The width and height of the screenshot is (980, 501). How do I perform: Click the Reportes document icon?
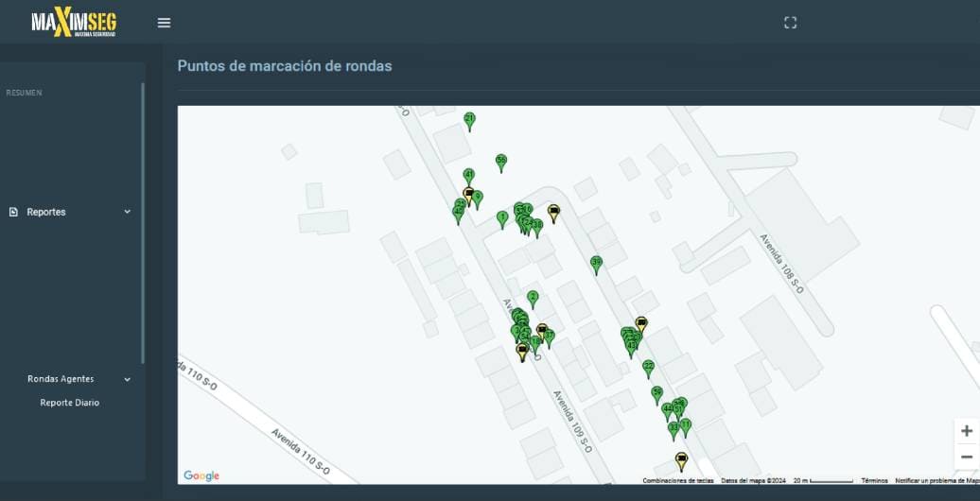pos(14,212)
